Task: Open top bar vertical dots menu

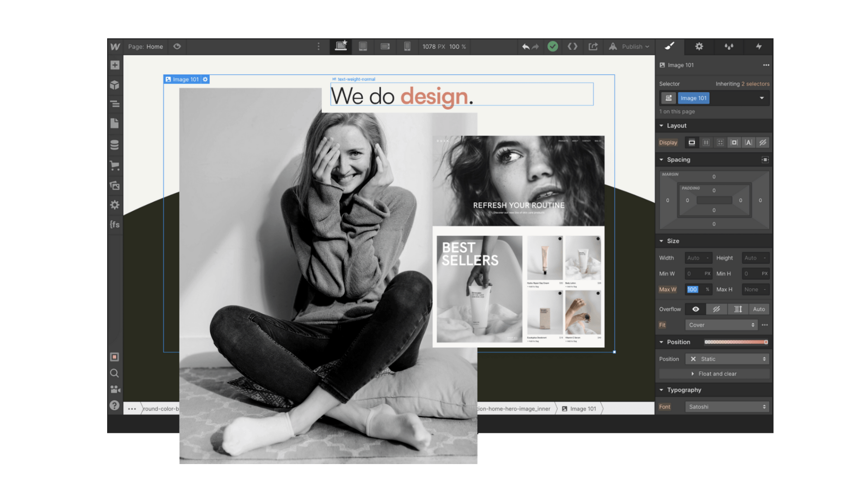Action: (319, 47)
